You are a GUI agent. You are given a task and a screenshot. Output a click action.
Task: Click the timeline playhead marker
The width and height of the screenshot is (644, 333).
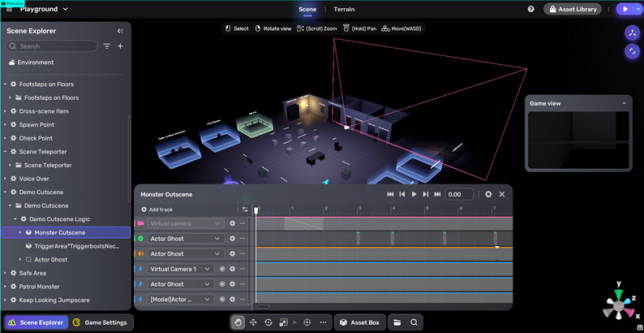click(256, 210)
